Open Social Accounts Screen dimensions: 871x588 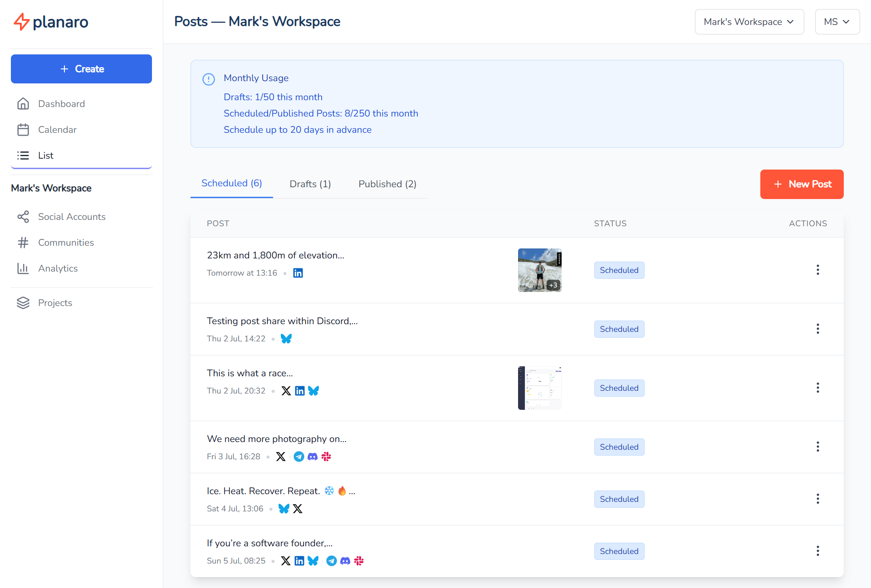pyautogui.click(x=81, y=217)
